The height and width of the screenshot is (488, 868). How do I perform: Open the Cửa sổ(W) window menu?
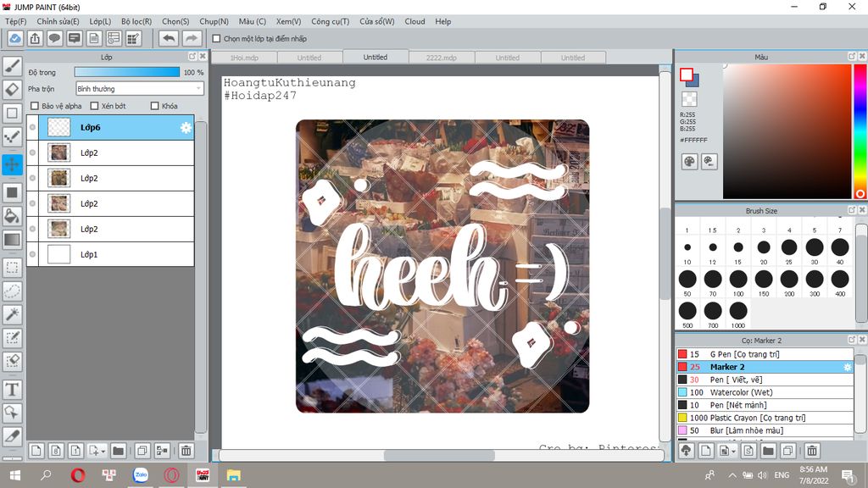pyautogui.click(x=377, y=21)
